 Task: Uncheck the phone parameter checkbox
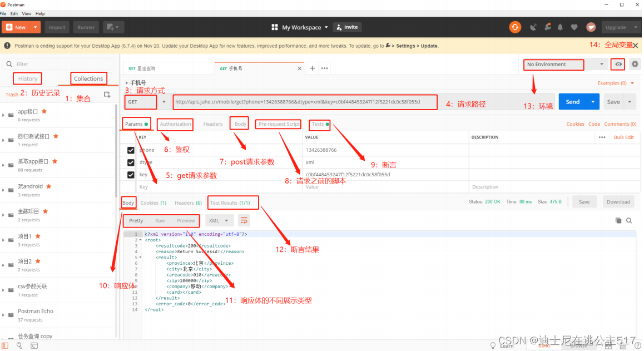tap(131, 150)
